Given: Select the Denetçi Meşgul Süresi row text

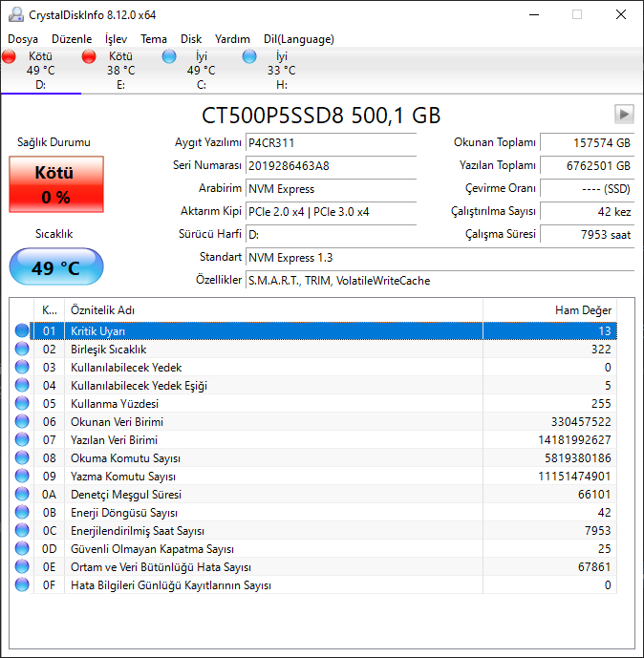Looking at the screenshot, I should pyautogui.click(x=126, y=495).
